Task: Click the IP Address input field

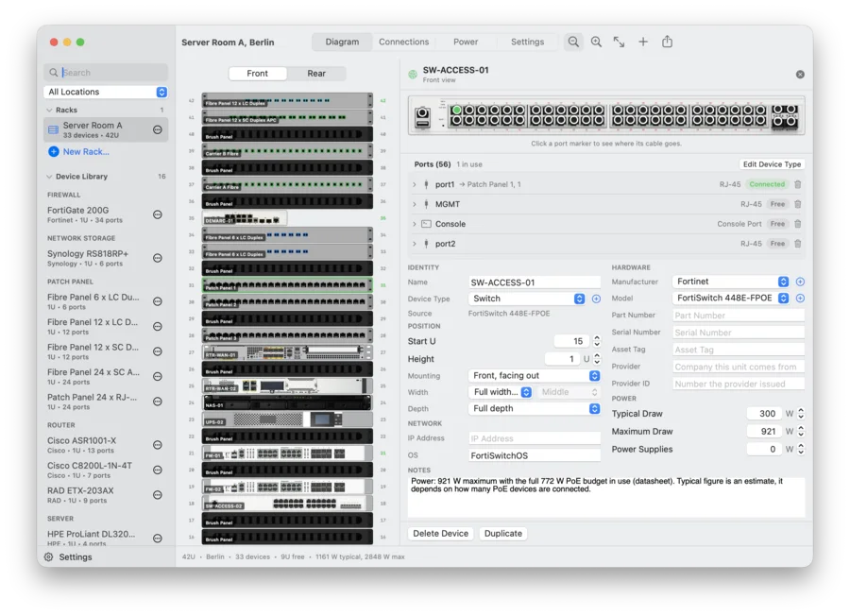Action: click(x=535, y=438)
